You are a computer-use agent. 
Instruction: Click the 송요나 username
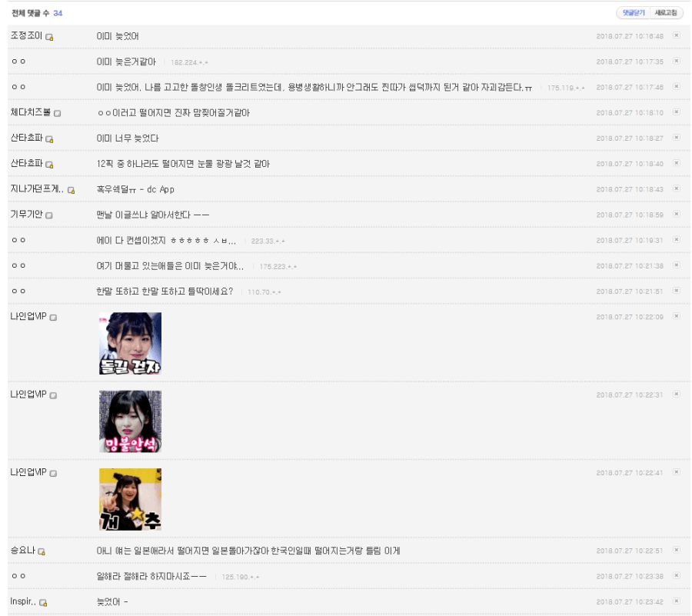[23, 551]
